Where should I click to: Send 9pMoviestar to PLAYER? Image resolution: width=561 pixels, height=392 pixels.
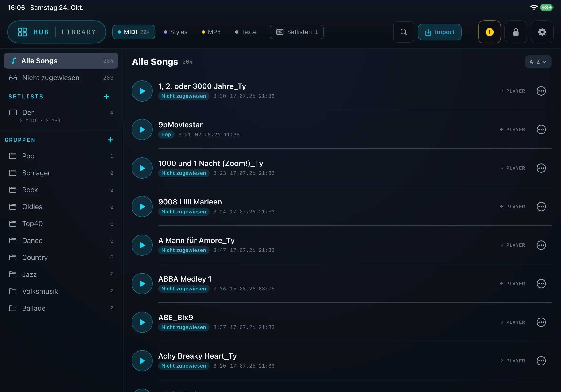(x=512, y=129)
